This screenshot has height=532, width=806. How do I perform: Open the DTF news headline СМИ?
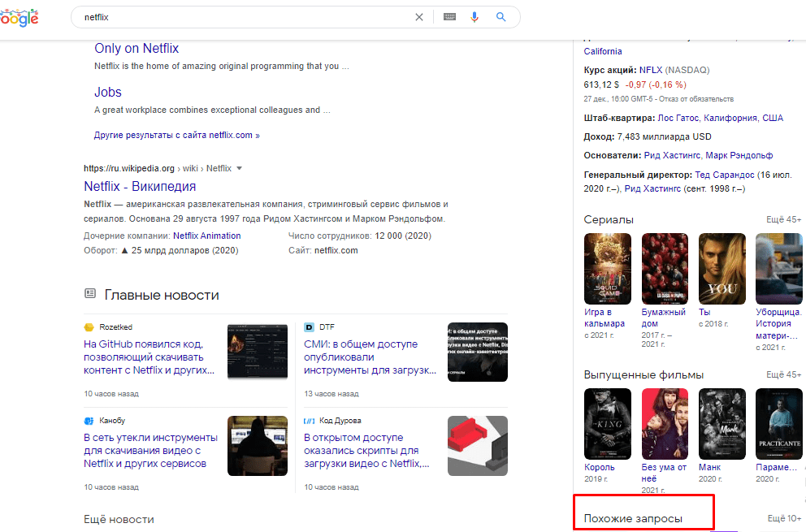point(370,357)
